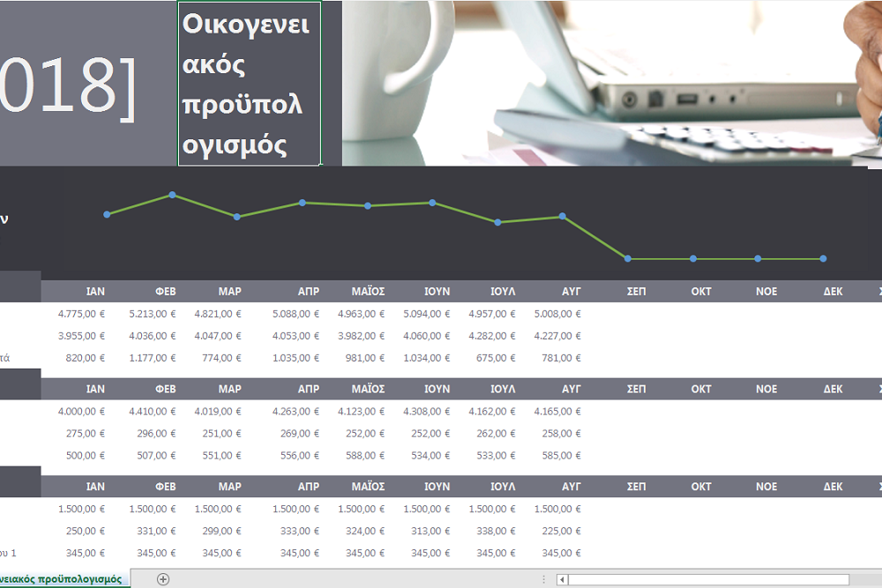
Task: Select cell with value 225,00 €
Action: 562,532
